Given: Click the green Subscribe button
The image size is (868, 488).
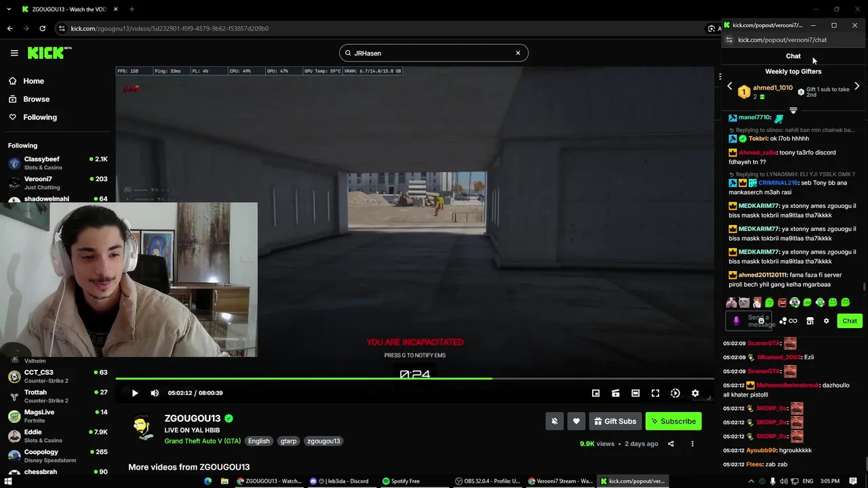Looking at the screenshot, I should tap(673, 421).
